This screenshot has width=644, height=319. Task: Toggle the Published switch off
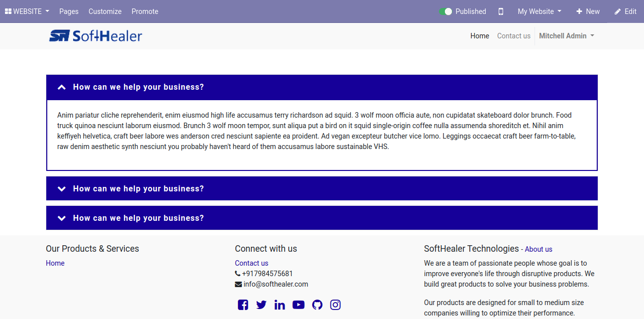tap(445, 11)
